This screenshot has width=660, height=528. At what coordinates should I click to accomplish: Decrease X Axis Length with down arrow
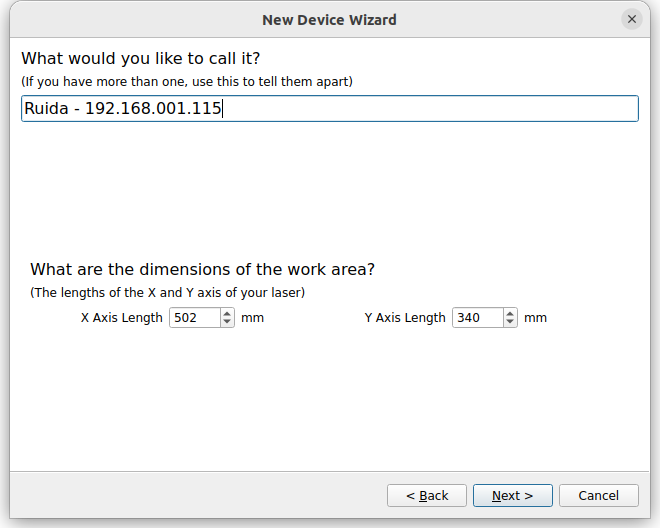point(227,322)
